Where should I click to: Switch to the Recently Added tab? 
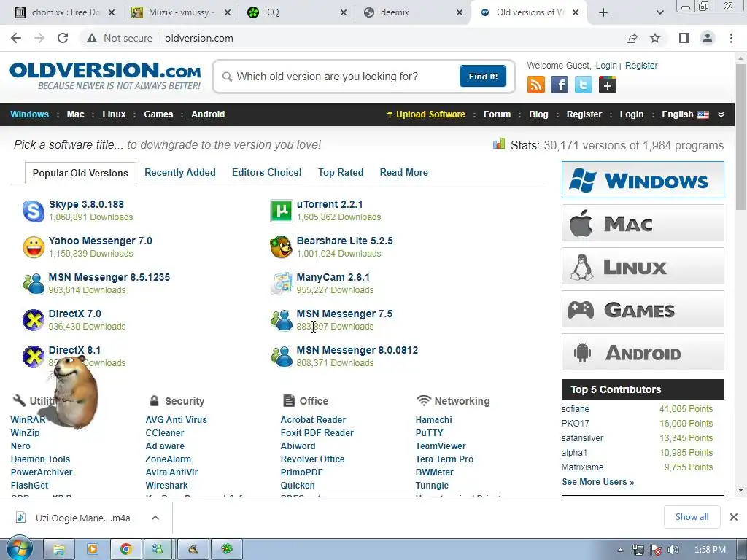[x=180, y=172]
